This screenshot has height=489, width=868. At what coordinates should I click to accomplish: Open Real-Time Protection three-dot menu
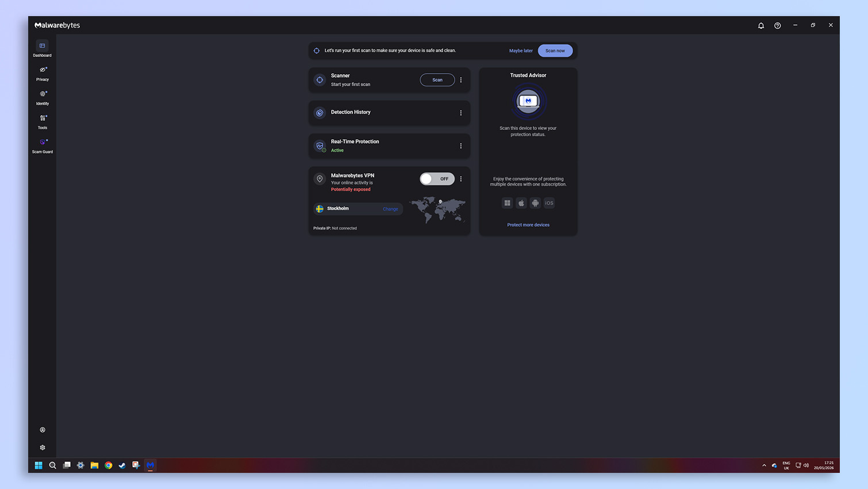(x=460, y=146)
